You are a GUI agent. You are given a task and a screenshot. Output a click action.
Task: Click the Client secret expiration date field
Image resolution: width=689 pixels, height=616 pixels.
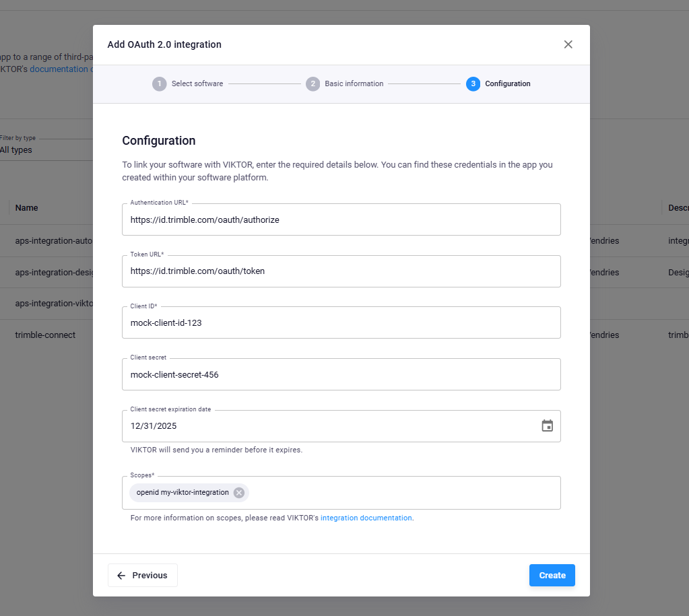269,425
